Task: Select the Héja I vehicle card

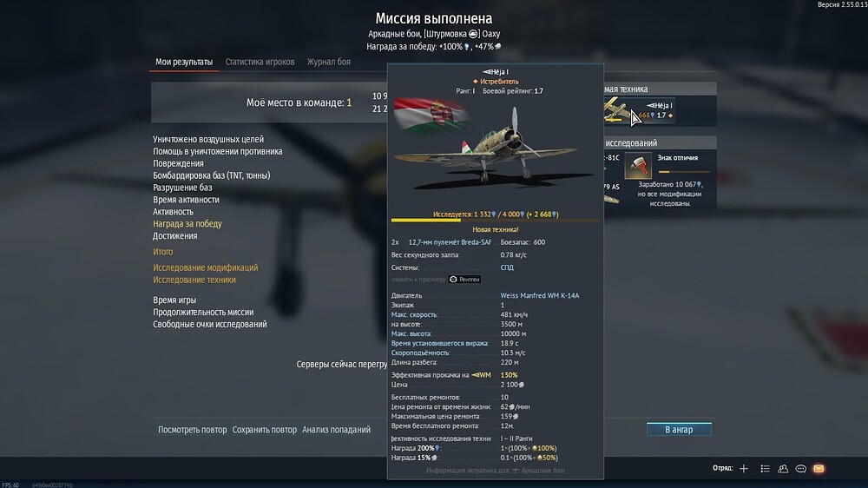Action: (640, 110)
